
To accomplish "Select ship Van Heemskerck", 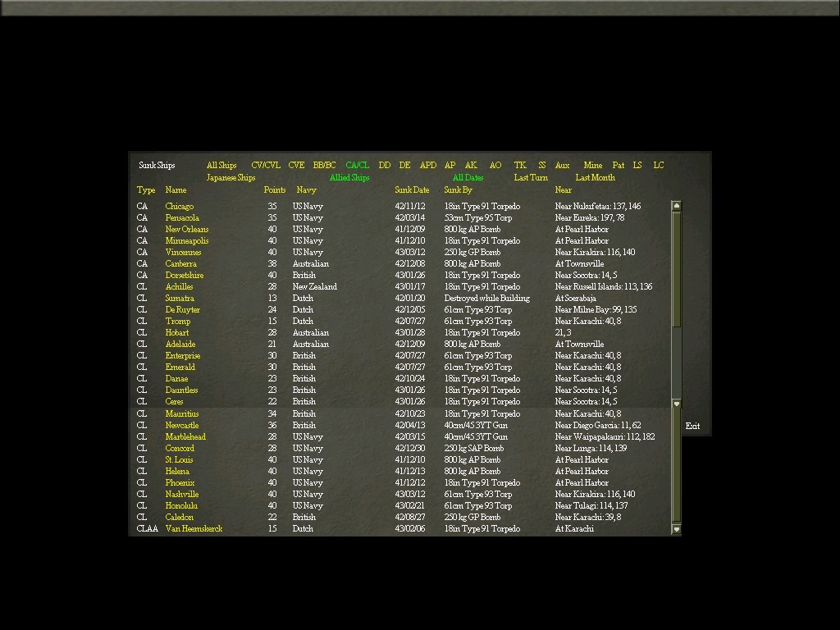I will tap(194, 529).
